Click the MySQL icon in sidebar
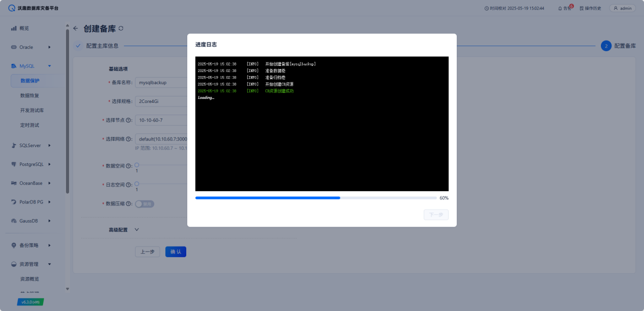 14,66
